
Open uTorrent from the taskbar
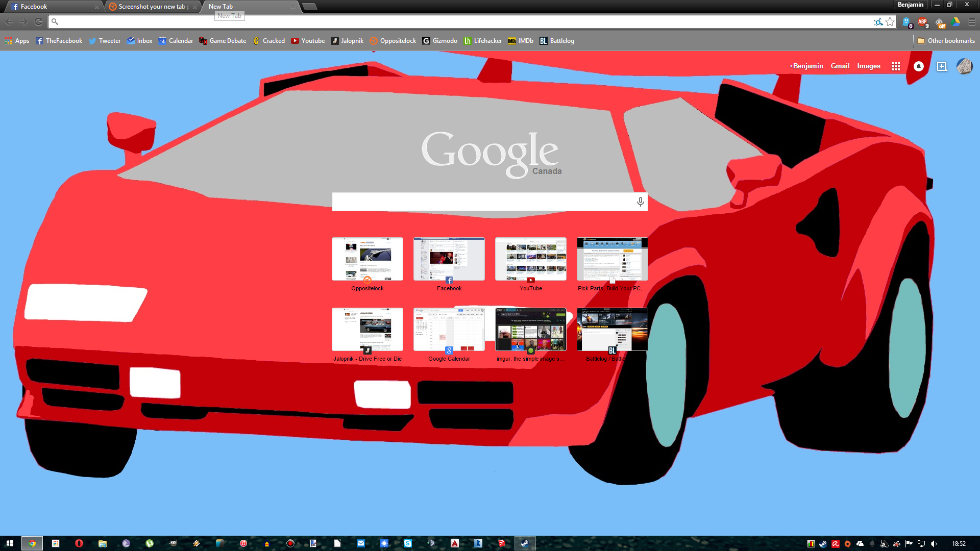click(x=150, y=543)
